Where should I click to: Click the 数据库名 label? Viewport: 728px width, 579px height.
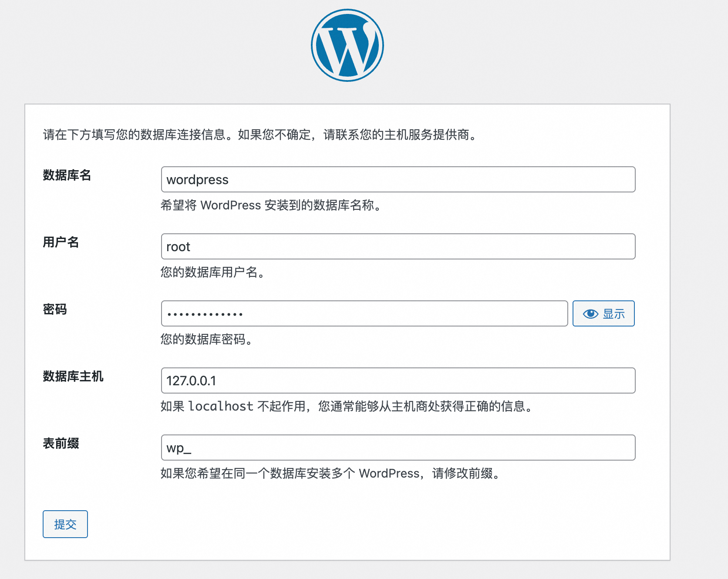click(x=67, y=175)
